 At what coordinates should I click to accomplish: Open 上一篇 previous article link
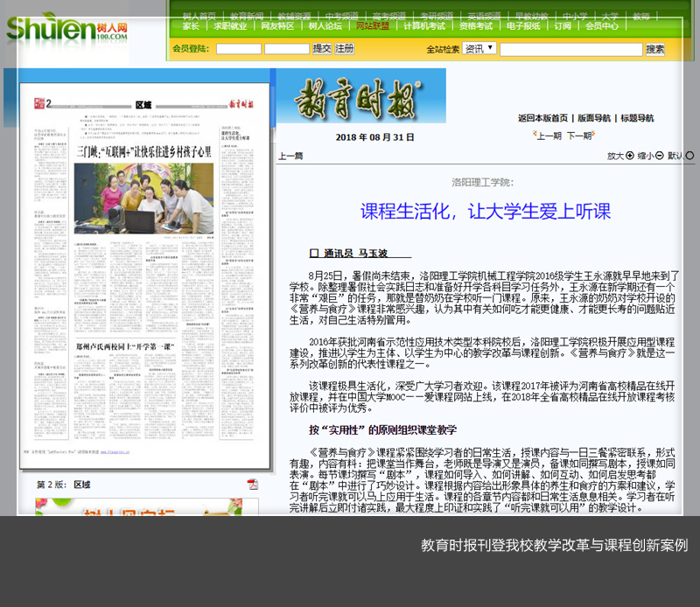290,156
